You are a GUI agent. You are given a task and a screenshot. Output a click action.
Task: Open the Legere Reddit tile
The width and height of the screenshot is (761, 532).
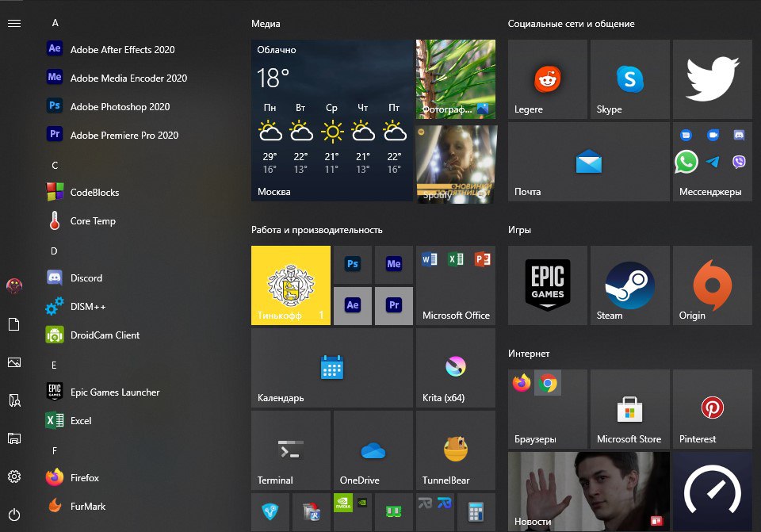(548, 79)
